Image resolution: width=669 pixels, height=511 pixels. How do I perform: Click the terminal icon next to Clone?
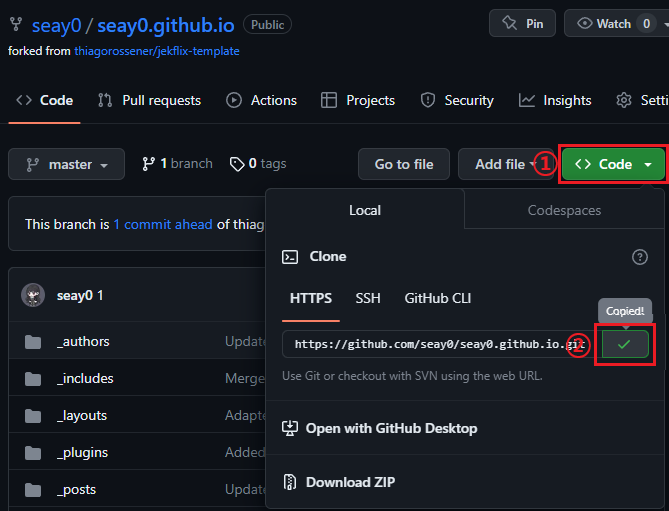[290, 257]
